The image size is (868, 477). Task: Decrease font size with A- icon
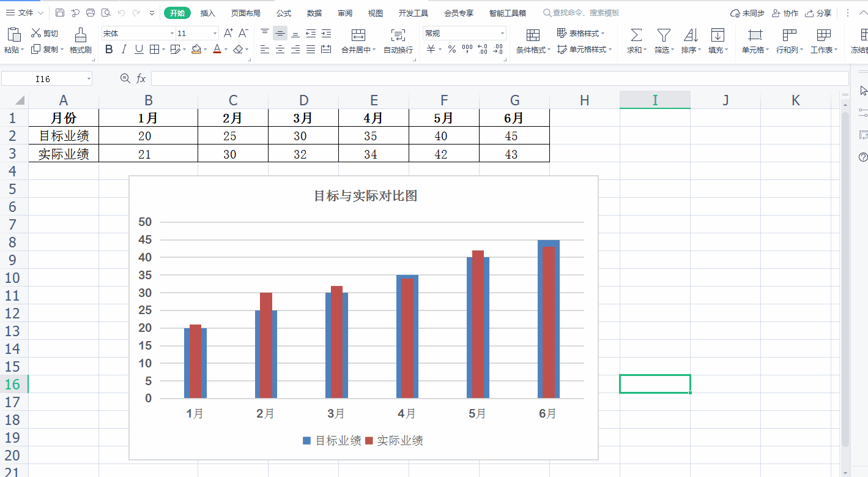point(243,33)
